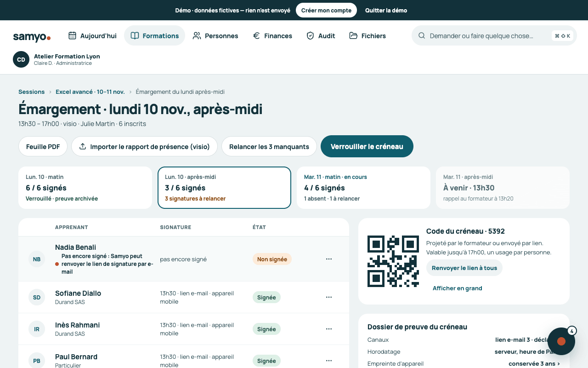Viewport: 588px width, 368px height.
Task: Open 'Excel avancé · 10–11 nov.' breadcrumb
Action: (x=90, y=92)
